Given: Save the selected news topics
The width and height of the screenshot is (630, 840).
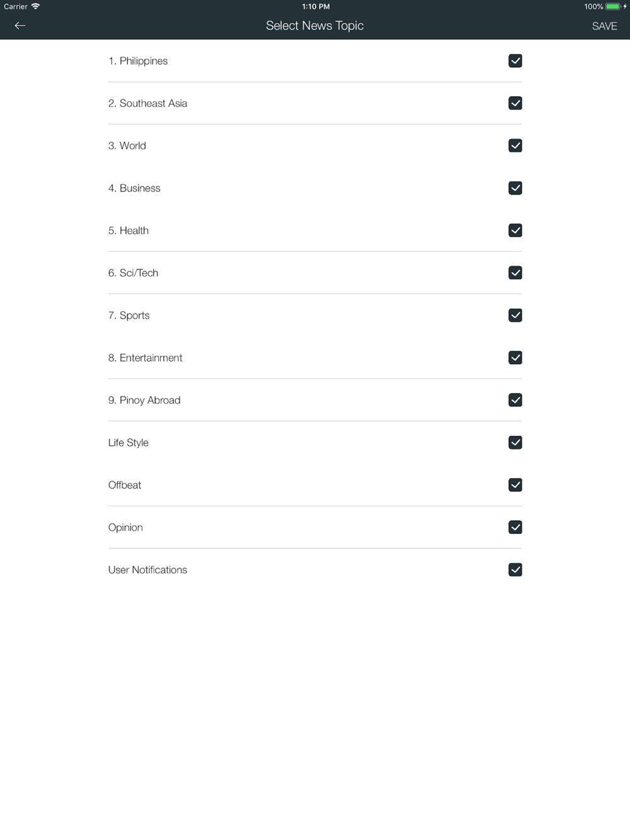Looking at the screenshot, I should [x=604, y=26].
